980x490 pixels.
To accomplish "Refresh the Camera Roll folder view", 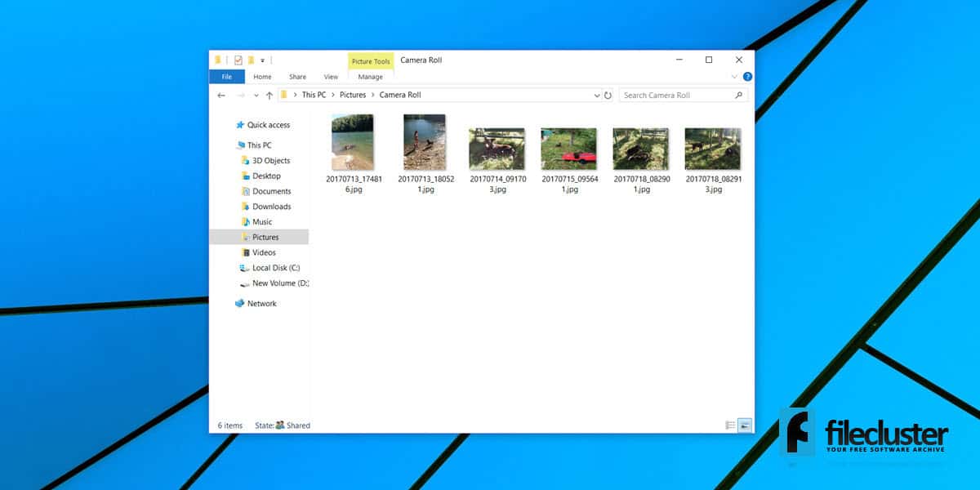I will 608,95.
